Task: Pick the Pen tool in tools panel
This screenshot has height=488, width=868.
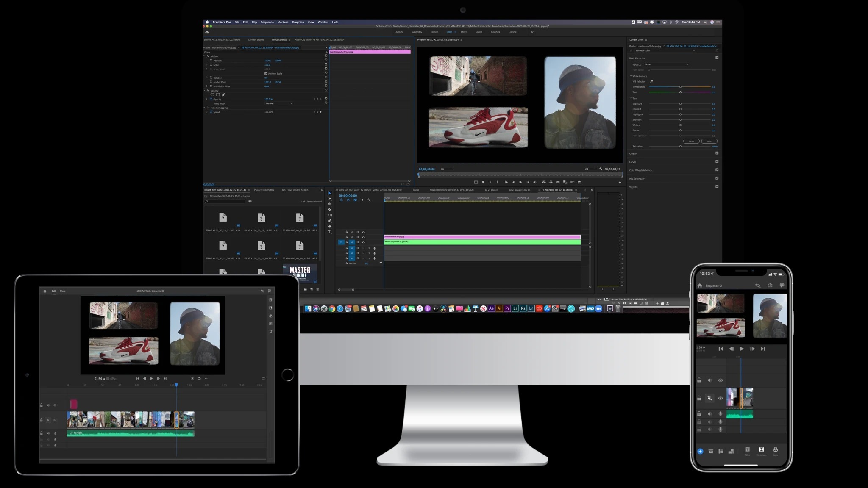Action: pos(330,221)
